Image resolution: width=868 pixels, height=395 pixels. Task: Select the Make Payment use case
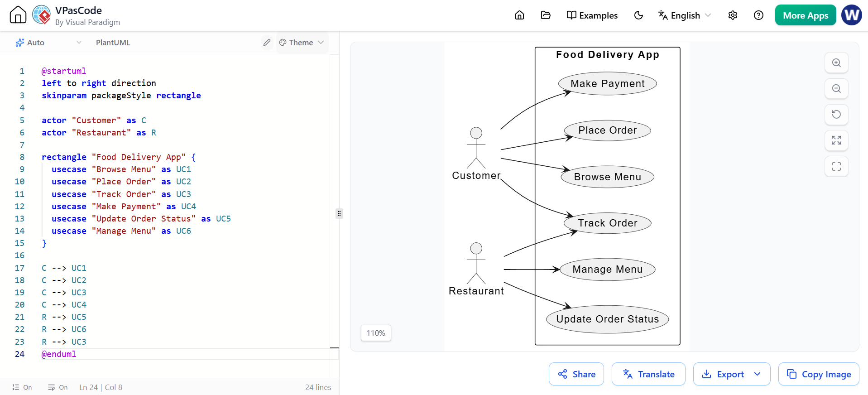[x=608, y=83]
